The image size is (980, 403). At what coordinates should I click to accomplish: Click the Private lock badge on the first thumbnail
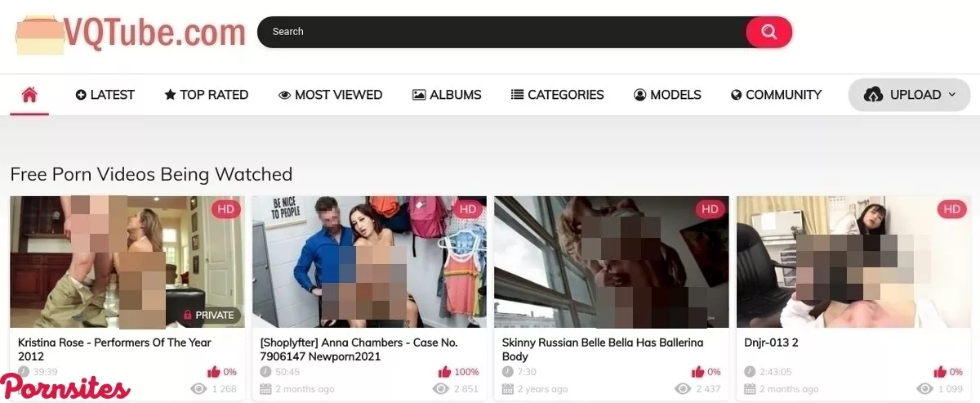(209, 315)
